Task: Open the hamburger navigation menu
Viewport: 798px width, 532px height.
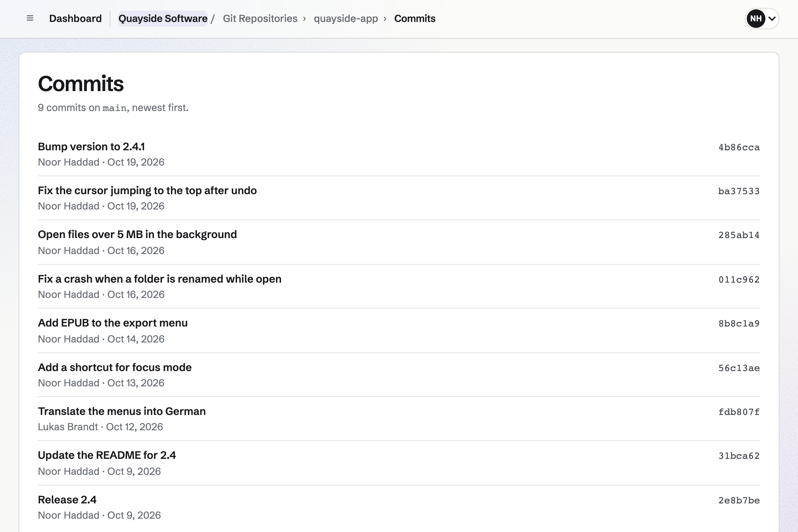Action: 30,18
